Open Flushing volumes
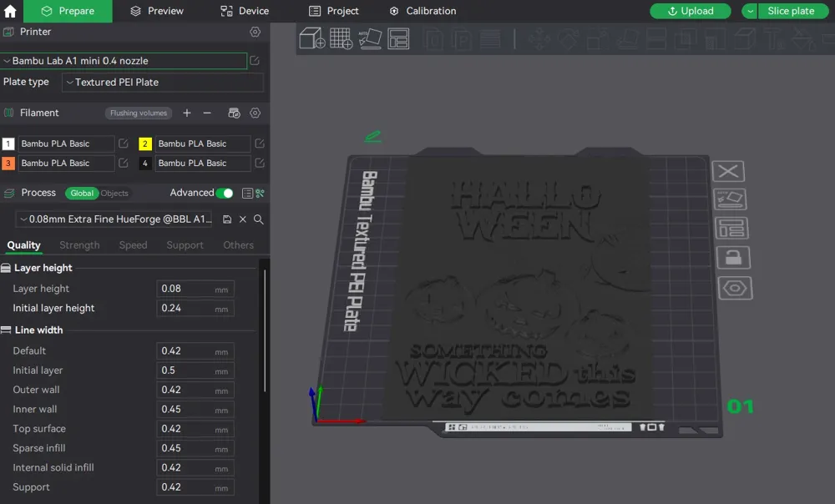The image size is (835, 504). (x=139, y=113)
